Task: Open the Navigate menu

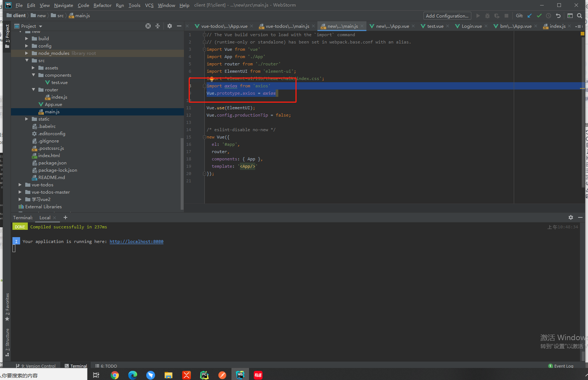Action: click(x=64, y=5)
